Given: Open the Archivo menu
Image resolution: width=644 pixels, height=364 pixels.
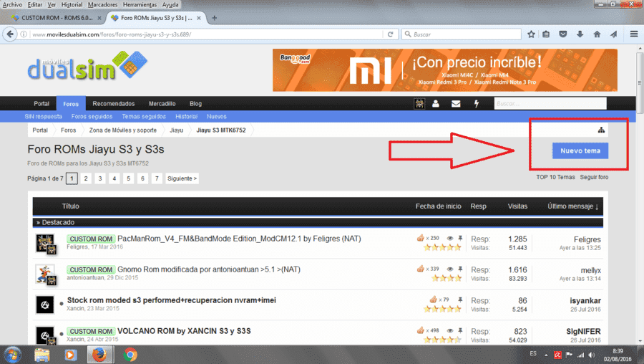Looking at the screenshot, I should click(12, 4).
